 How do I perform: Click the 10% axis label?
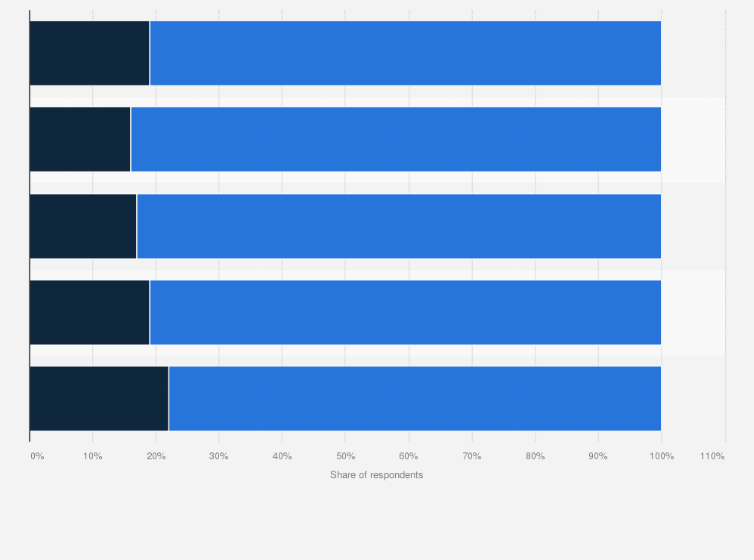click(92, 456)
